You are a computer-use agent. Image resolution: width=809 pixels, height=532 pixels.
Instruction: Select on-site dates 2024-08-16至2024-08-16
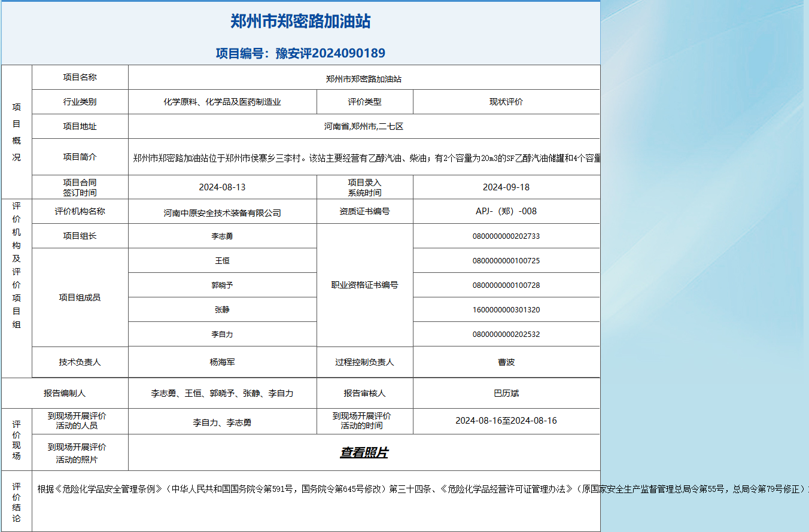coord(506,421)
